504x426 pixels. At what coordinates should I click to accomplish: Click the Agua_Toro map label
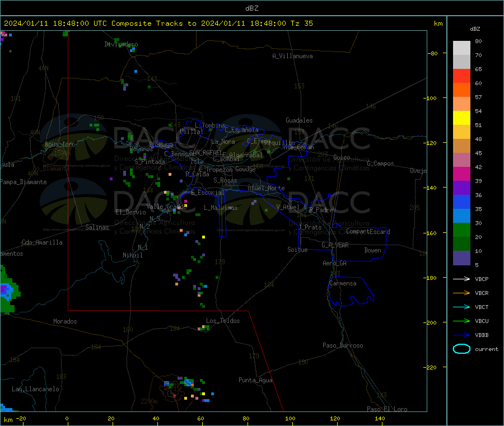click(60, 144)
